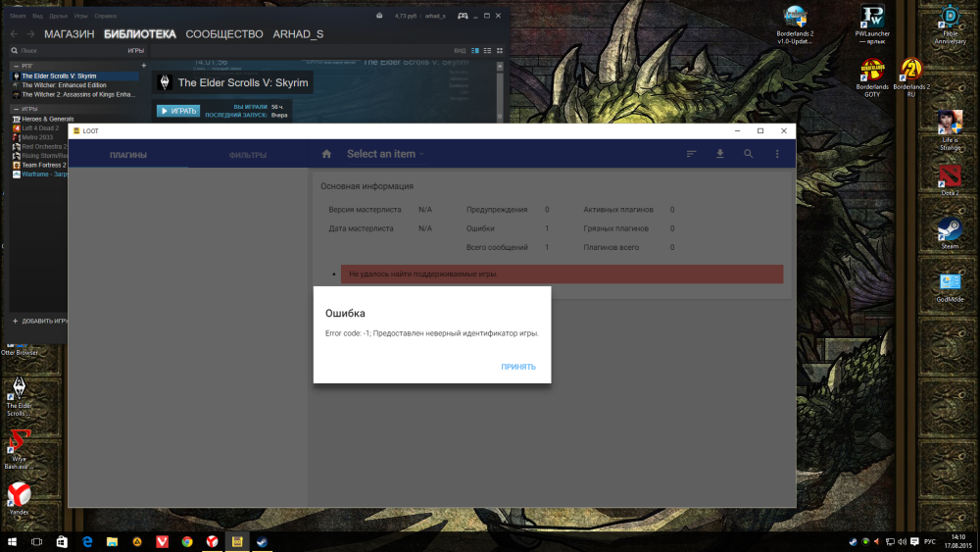Viewport: 980px width, 552px height.
Task: Open МАГАЗИН tab in Steam
Action: pos(70,34)
